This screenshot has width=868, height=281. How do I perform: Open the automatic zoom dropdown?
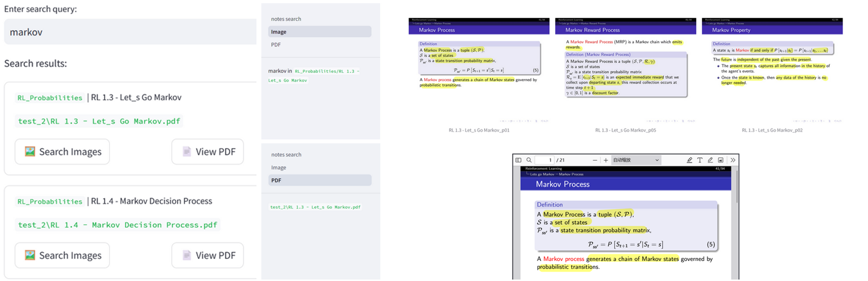tap(636, 160)
